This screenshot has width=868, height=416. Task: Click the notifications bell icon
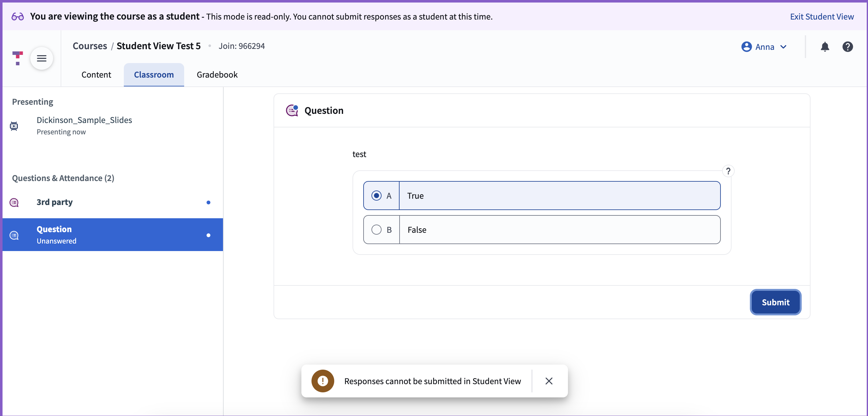point(825,47)
